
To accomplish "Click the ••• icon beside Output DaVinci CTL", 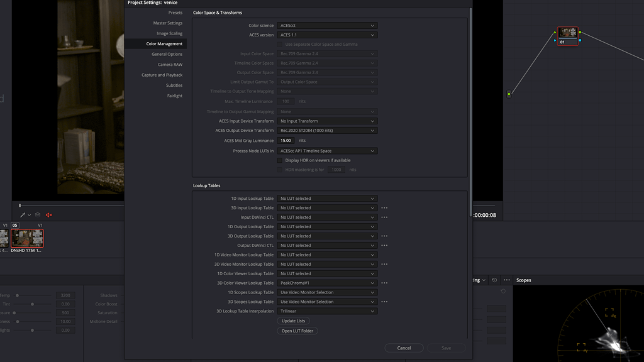I will click(x=384, y=245).
